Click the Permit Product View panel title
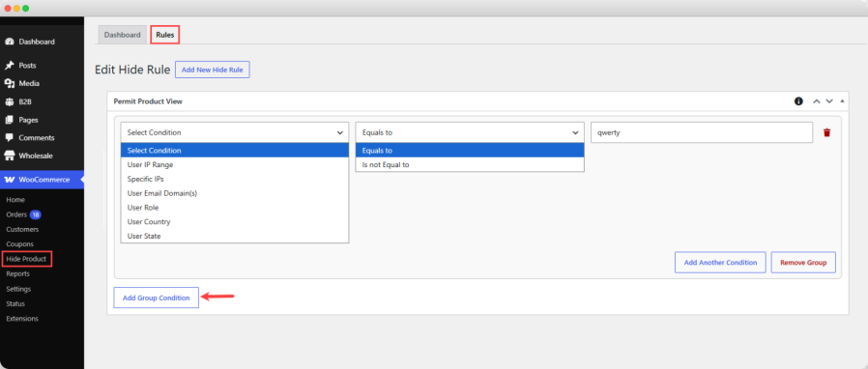Viewport: 868px width, 369px height. (x=148, y=101)
